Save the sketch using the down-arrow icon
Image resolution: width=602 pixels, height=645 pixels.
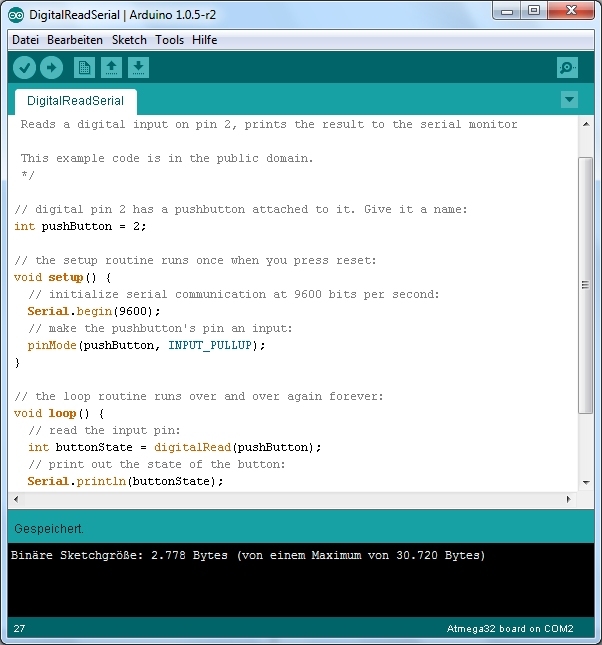point(139,68)
